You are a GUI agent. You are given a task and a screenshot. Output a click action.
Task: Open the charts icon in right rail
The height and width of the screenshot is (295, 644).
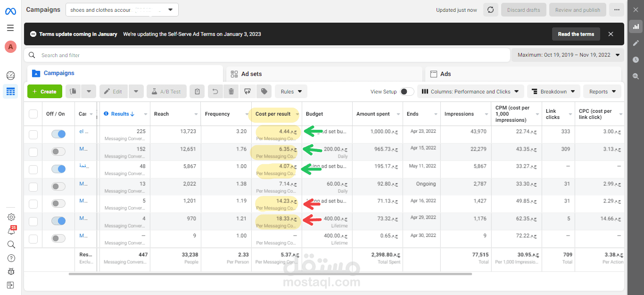pos(636,27)
